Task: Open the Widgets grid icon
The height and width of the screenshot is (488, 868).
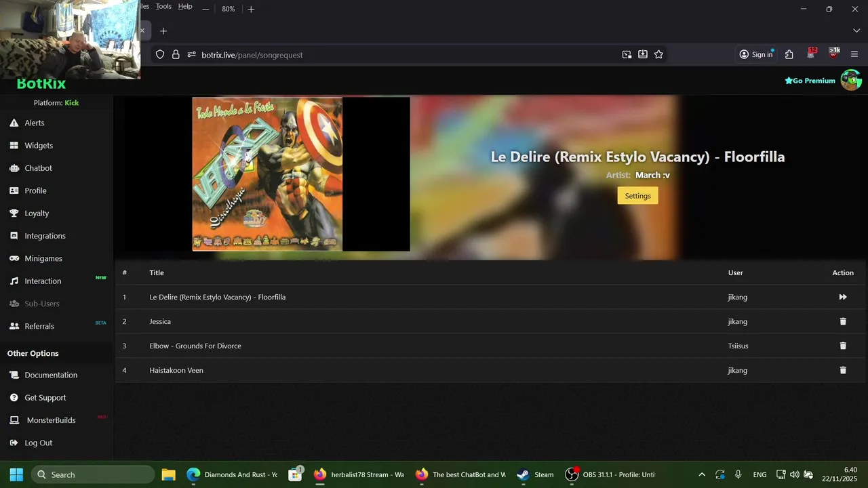Action: (14, 145)
